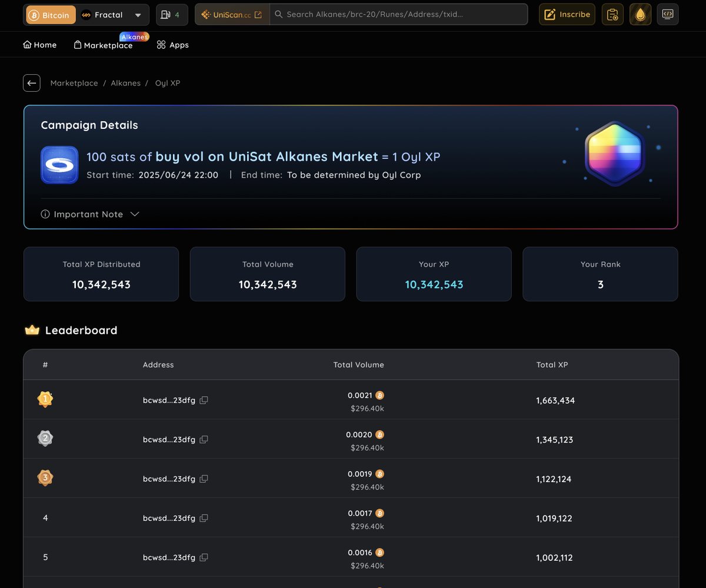706x588 pixels.
Task: Open the network selector dropdown arrow
Action: click(138, 15)
